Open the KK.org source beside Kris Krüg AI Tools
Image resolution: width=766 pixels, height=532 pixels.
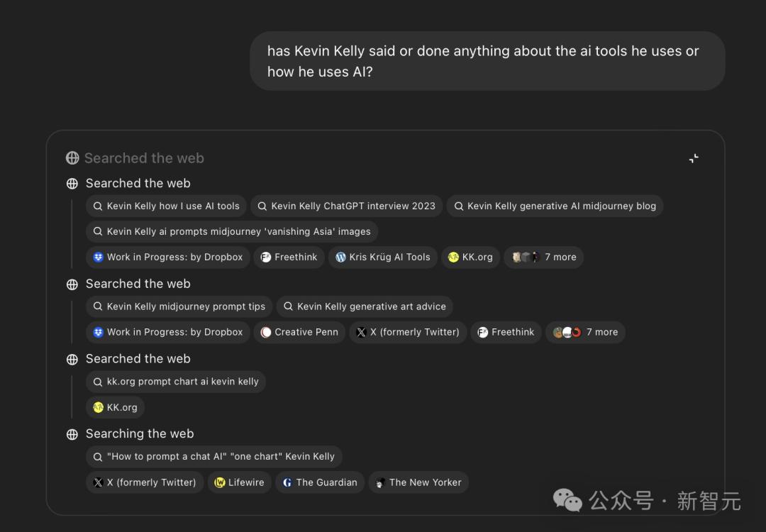[470, 257]
